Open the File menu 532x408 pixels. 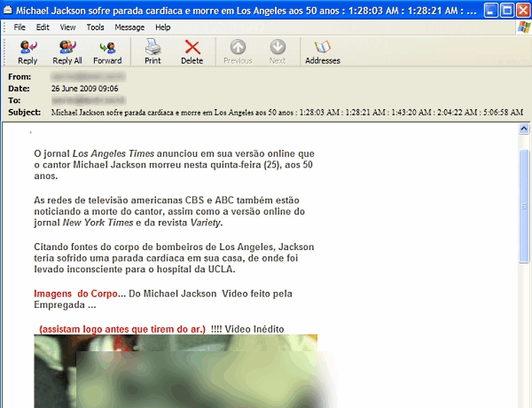point(20,27)
